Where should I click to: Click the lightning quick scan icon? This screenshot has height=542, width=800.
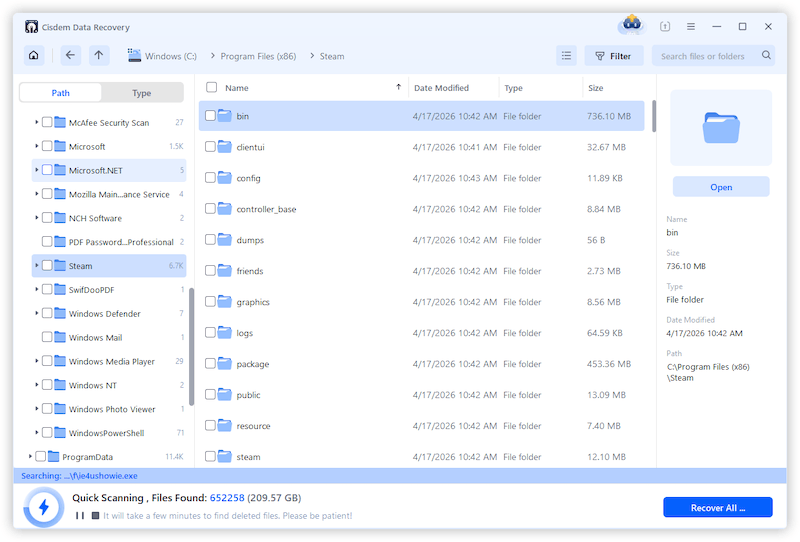click(x=44, y=507)
